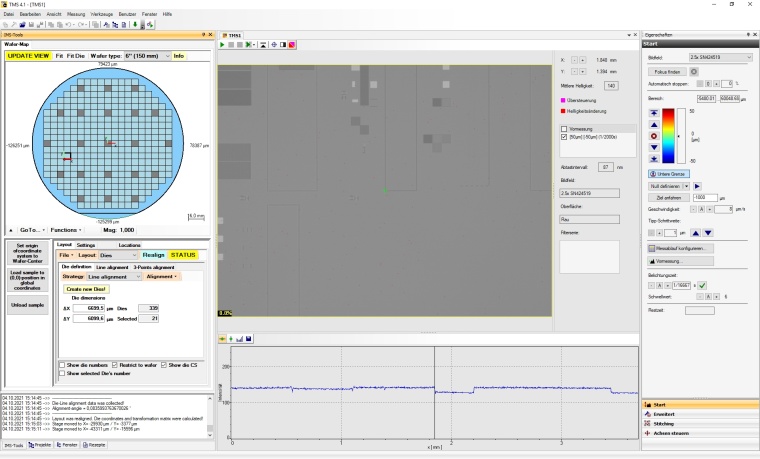Open the Messung menu

tap(76, 14)
